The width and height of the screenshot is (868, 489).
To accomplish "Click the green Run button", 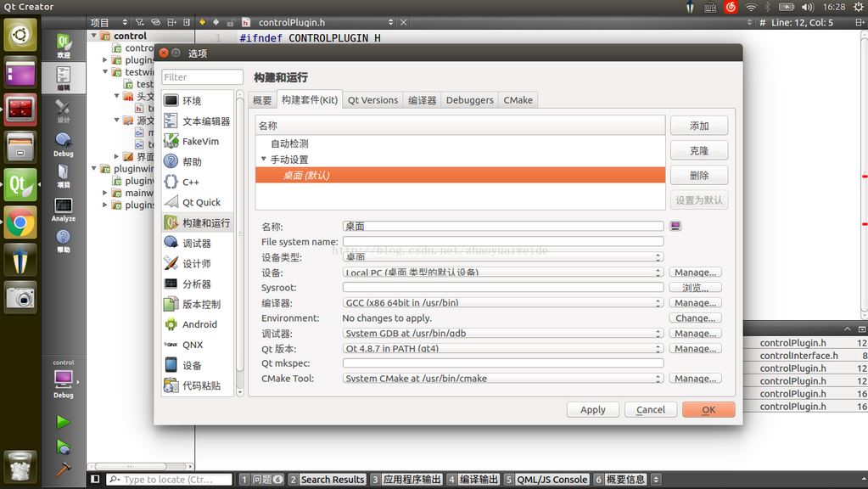I will pyautogui.click(x=63, y=422).
